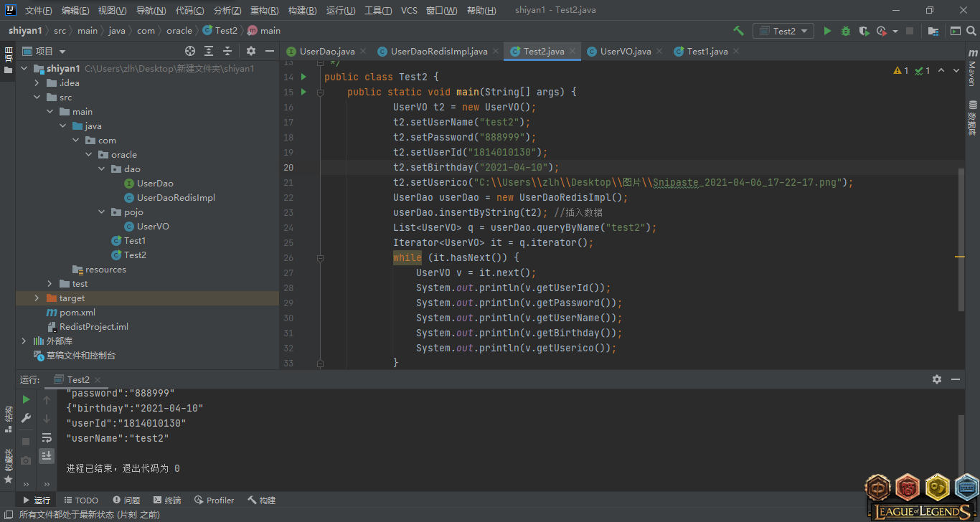This screenshot has height=522, width=980.
Task: Expand the target folder in project tree
Action: 37,298
